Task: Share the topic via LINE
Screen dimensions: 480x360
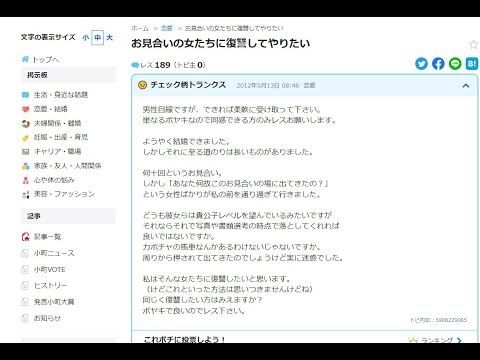Action: [x=455, y=63]
